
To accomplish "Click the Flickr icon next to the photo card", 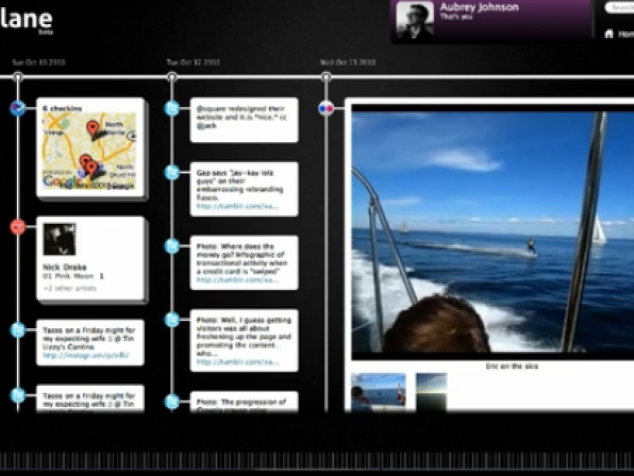I will (326, 108).
